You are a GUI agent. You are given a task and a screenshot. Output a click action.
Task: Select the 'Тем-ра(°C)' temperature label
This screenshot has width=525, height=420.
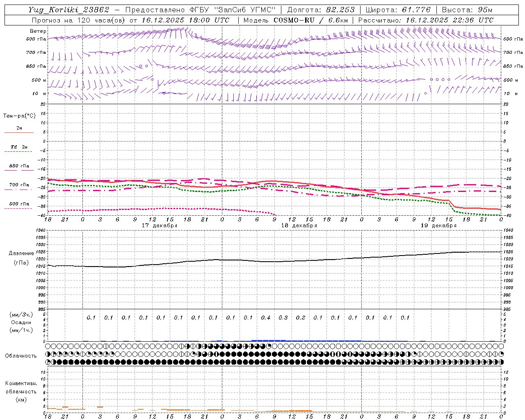click(x=19, y=116)
